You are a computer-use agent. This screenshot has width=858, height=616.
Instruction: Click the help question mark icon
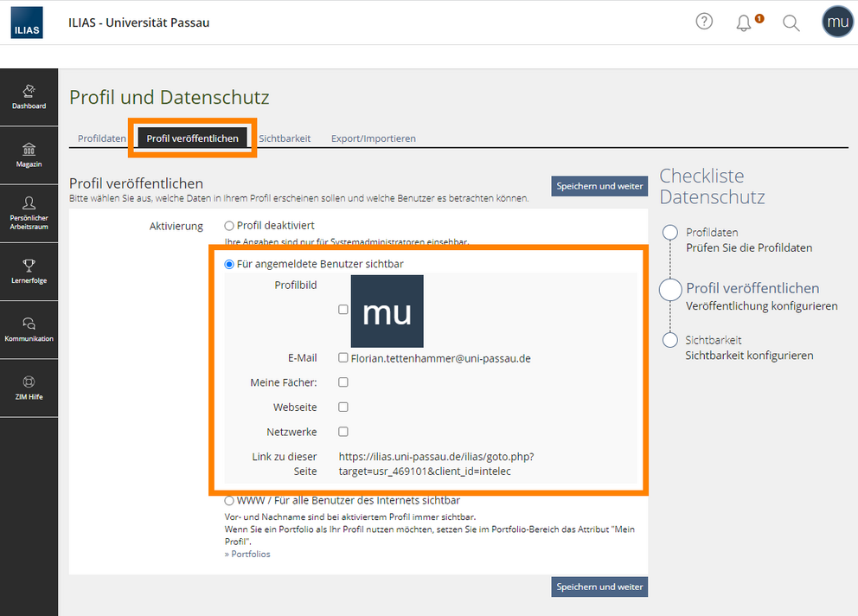(704, 22)
